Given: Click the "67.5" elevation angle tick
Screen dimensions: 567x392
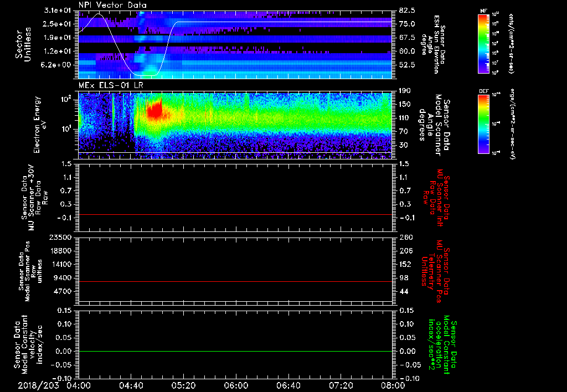Looking at the screenshot, I should tap(407, 38).
